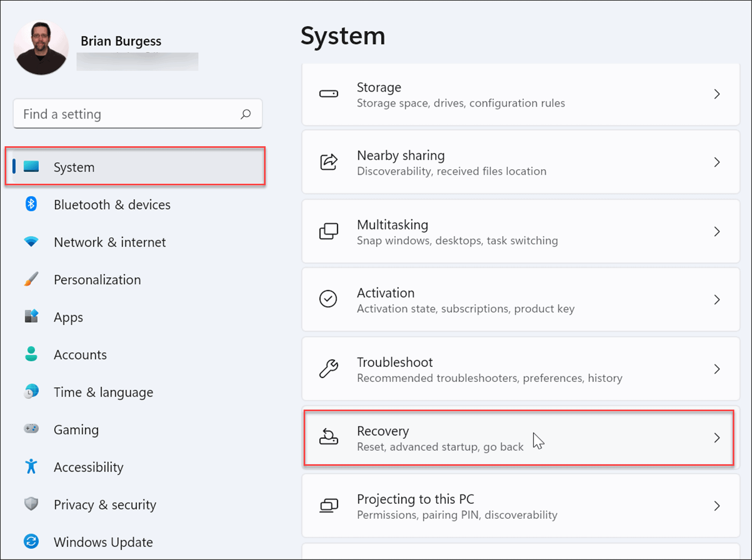Expand the Storage settings chevron

(717, 94)
